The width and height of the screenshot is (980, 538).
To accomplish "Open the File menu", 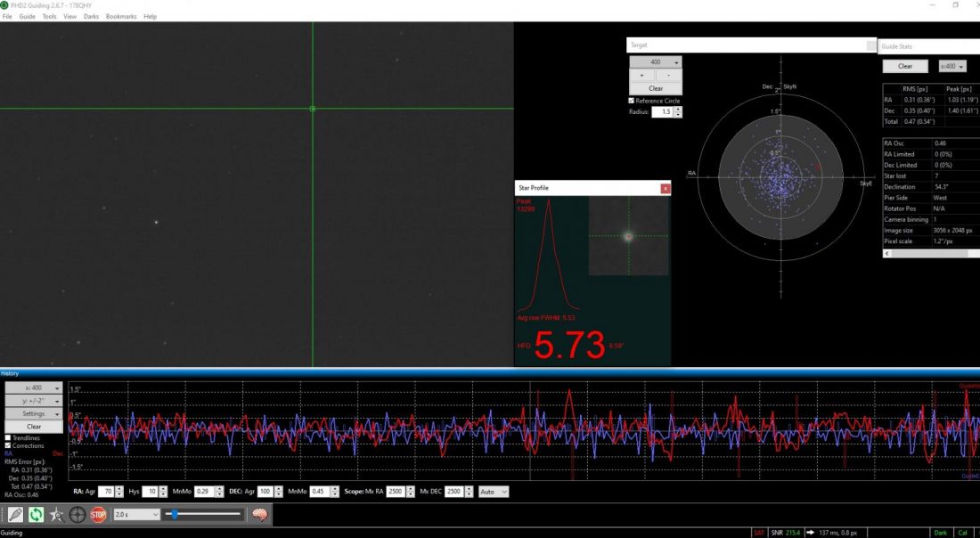I will [7, 17].
